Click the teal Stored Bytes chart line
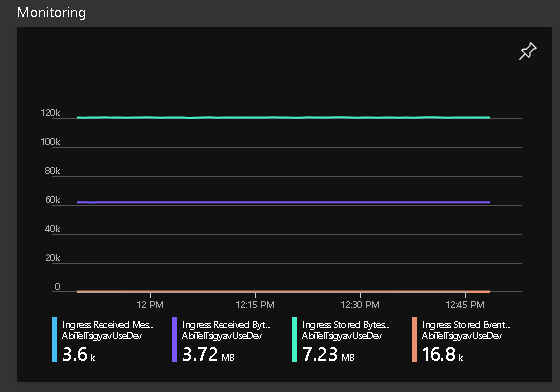 click(283, 117)
